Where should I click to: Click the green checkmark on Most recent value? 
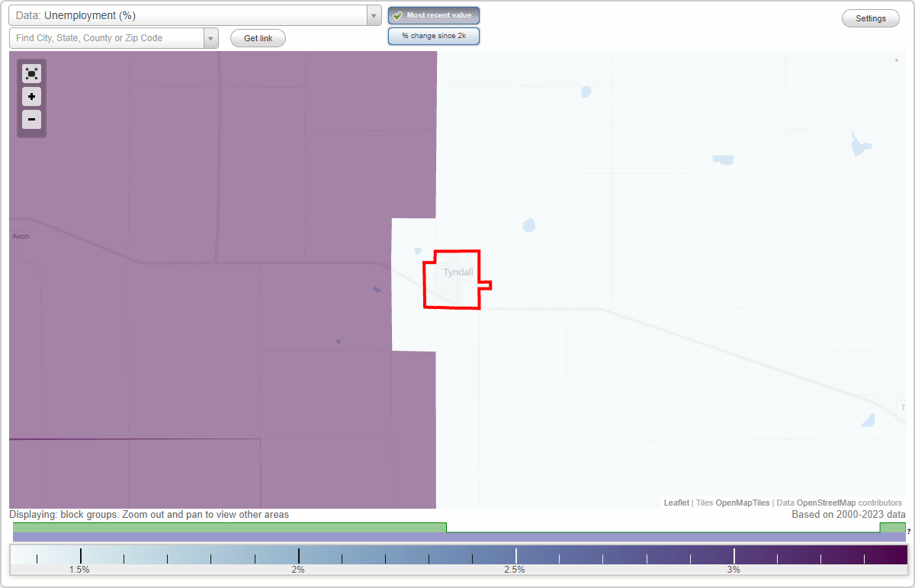(397, 14)
